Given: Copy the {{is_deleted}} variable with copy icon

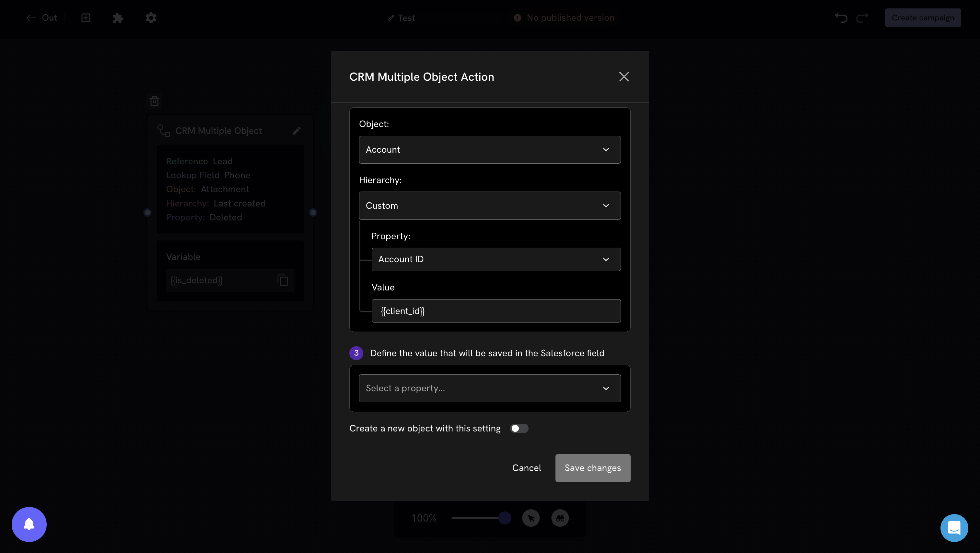Looking at the screenshot, I should tap(282, 280).
